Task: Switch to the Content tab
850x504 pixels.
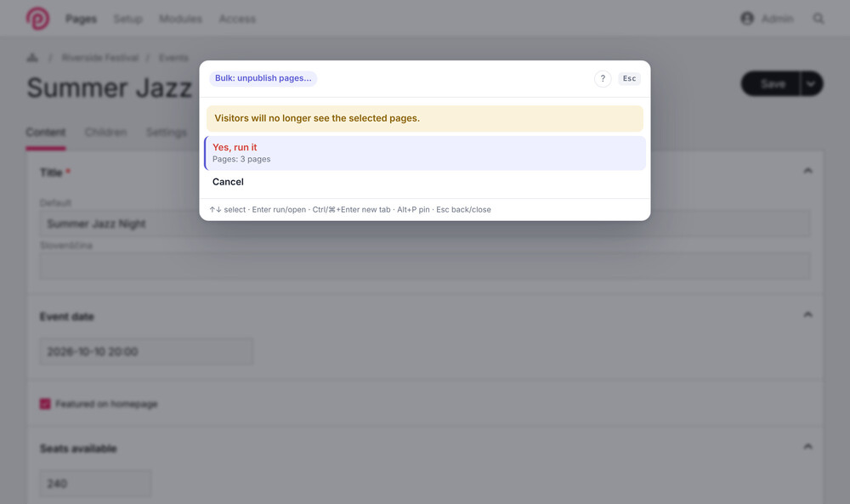Action: [x=46, y=133]
